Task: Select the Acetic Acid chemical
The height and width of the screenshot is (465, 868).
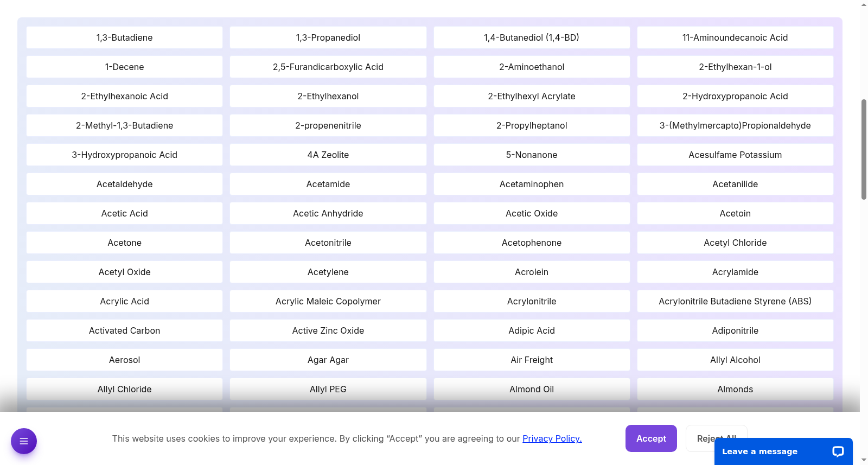Action: [124, 213]
